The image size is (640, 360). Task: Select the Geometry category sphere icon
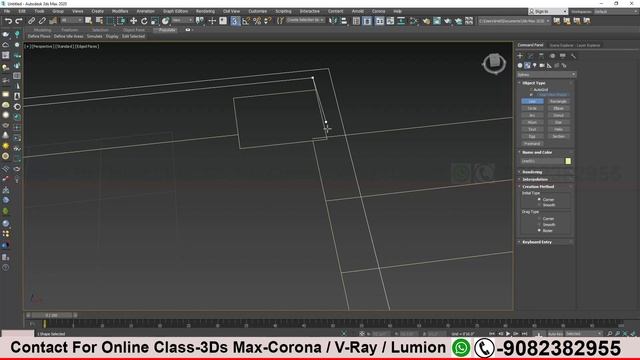tap(520, 65)
